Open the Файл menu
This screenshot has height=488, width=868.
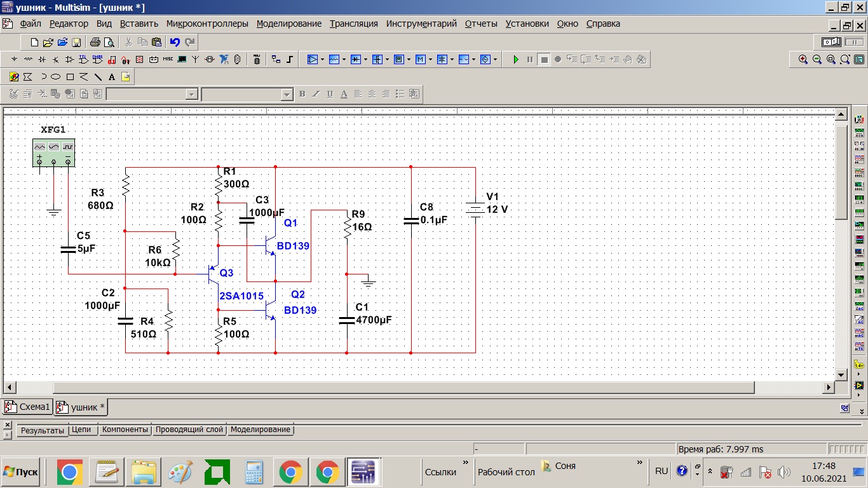[x=31, y=24]
